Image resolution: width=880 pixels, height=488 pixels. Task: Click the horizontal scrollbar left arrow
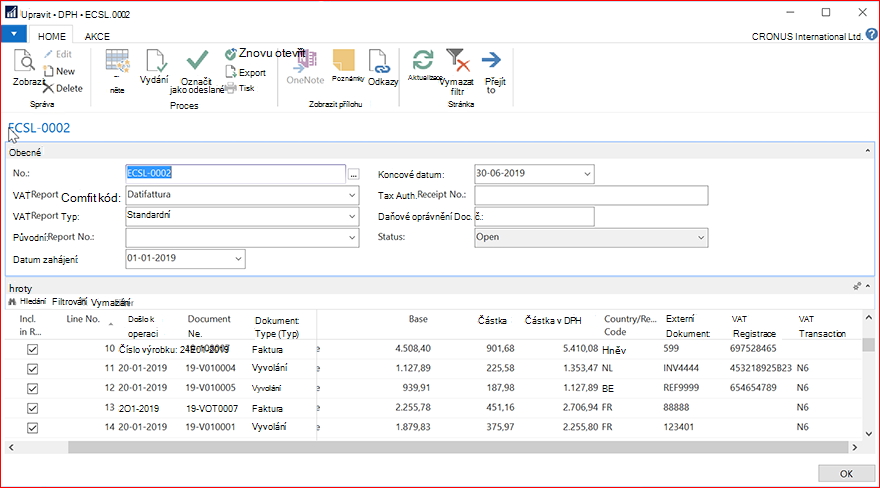pos(11,447)
